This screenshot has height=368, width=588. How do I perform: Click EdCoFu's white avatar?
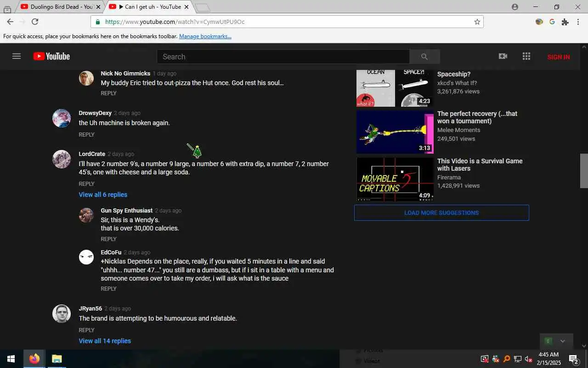86,257
